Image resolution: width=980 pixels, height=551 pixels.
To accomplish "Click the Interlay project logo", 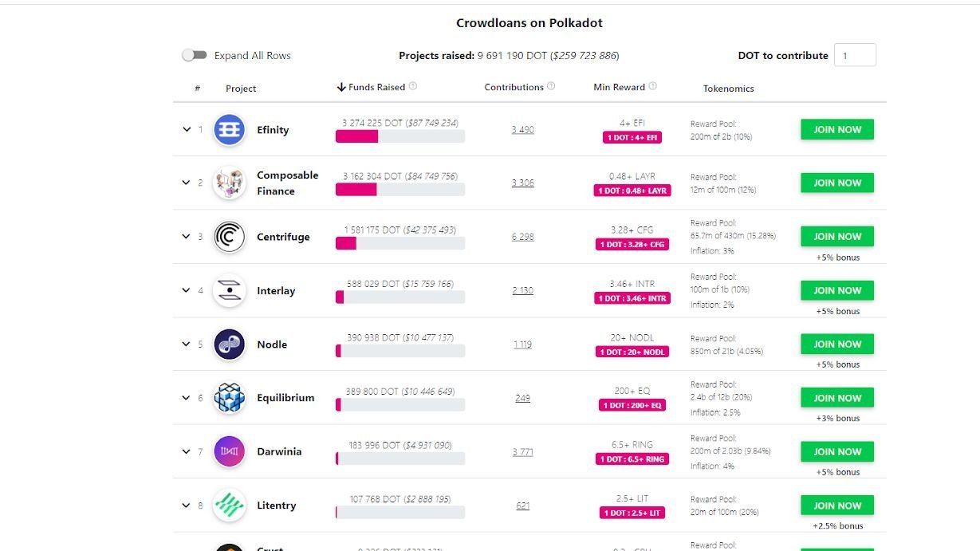I will point(229,290).
